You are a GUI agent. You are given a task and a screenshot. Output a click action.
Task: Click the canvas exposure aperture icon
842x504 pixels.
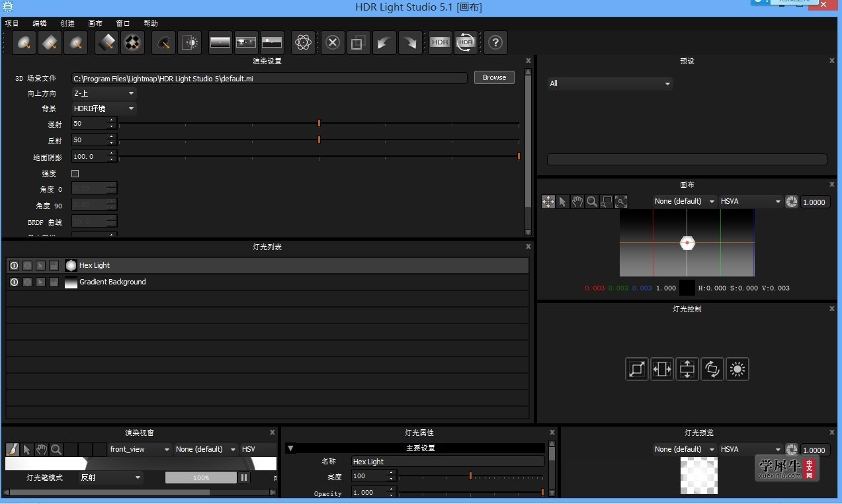[792, 202]
